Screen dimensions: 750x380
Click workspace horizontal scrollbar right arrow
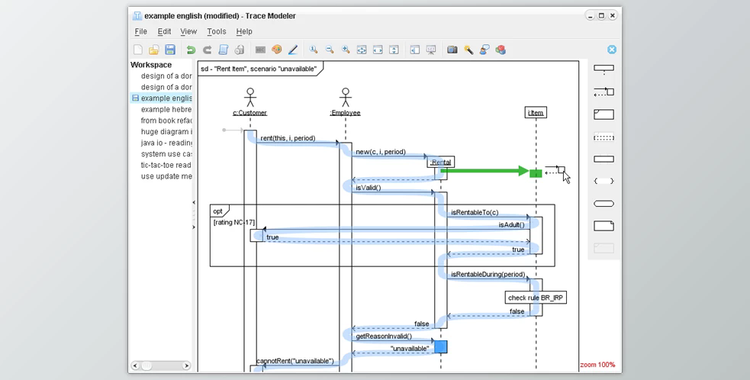point(186,366)
